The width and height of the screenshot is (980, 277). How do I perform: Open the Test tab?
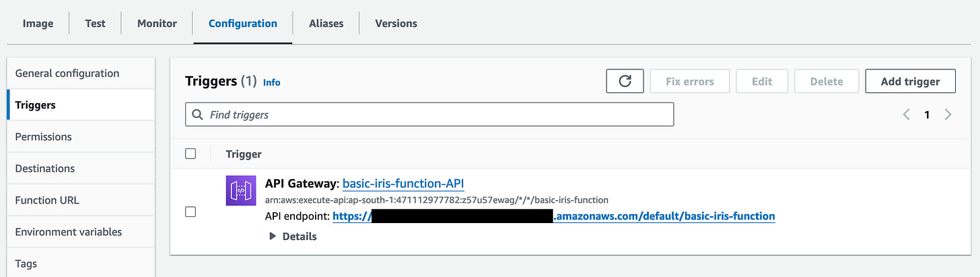click(95, 23)
